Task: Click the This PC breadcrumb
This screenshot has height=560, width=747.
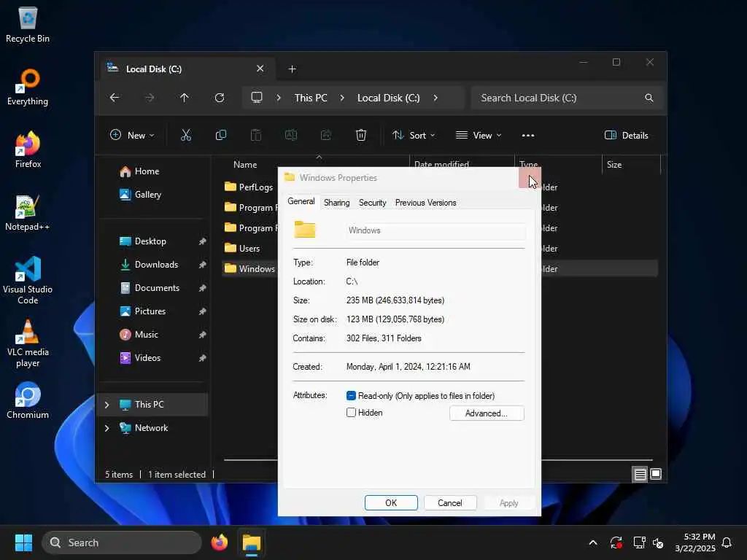Action: (311, 98)
